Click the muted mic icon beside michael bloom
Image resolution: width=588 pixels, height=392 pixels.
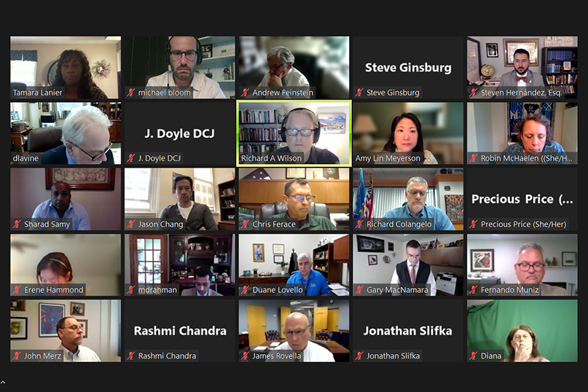130,93
